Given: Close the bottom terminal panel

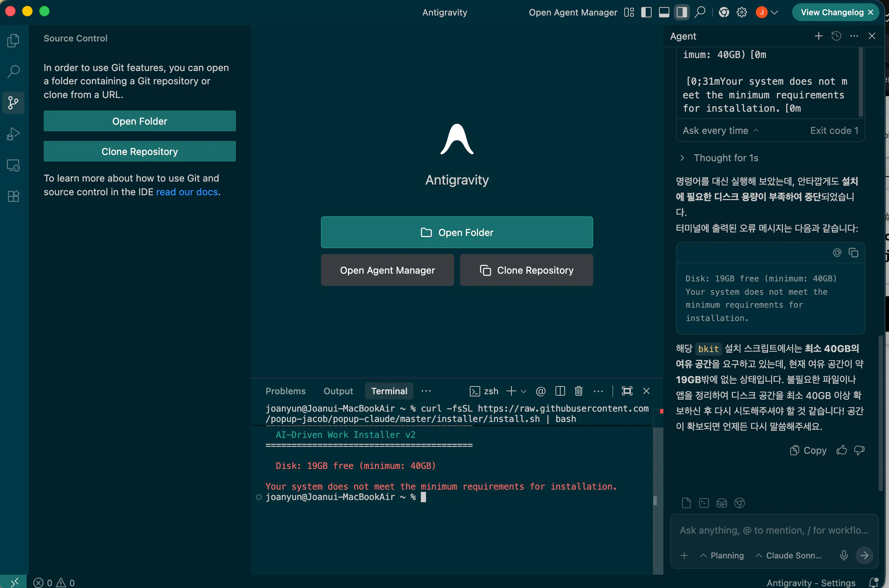Looking at the screenshot, I should pos(646,391).
